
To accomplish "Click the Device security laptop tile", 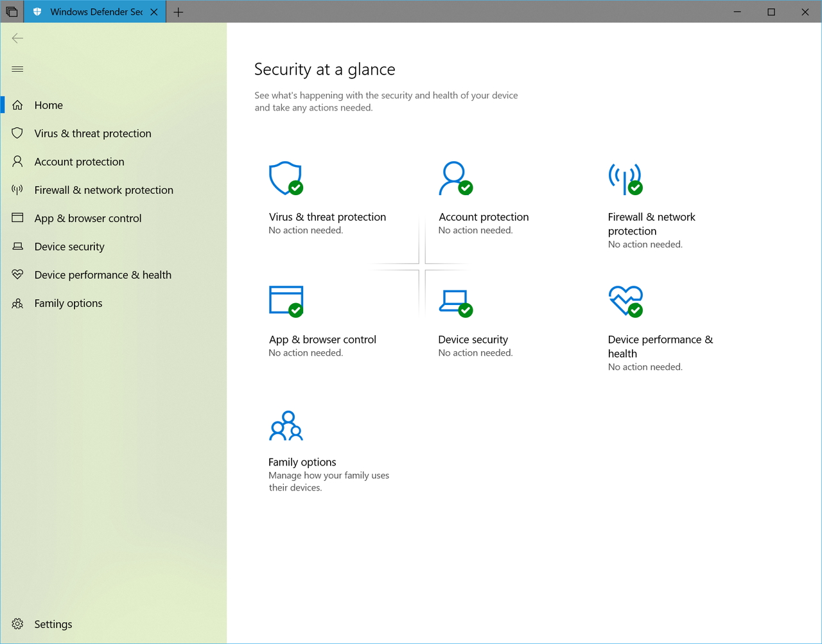I will 456,301.
